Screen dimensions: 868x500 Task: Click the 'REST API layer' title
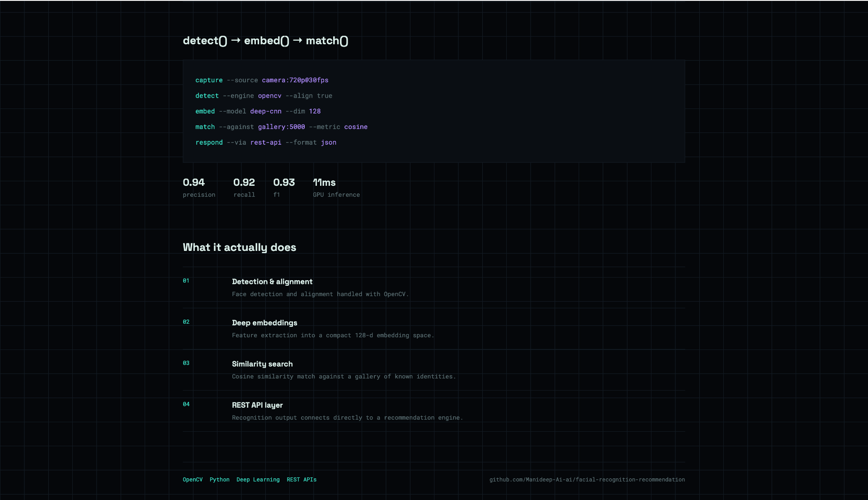point(257,405)
